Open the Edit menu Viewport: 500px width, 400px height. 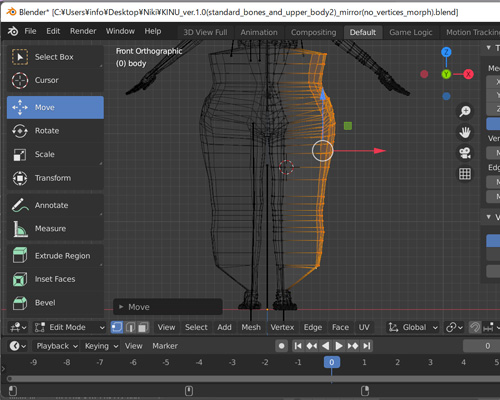[x=53, y=31]
